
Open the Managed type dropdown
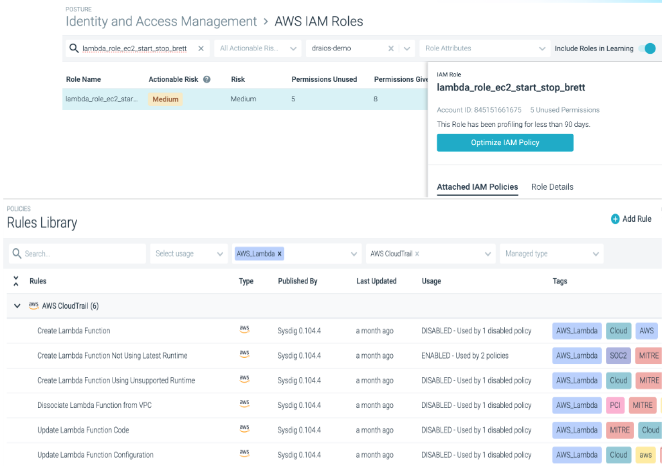[x=552, y=254]
